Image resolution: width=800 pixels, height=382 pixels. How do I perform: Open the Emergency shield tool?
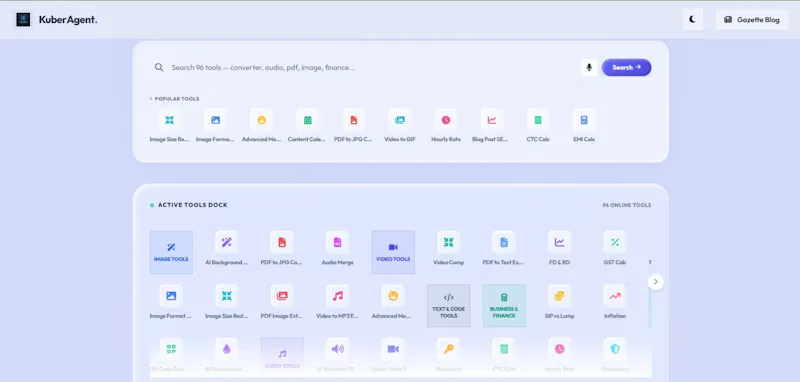coord(615,355)
